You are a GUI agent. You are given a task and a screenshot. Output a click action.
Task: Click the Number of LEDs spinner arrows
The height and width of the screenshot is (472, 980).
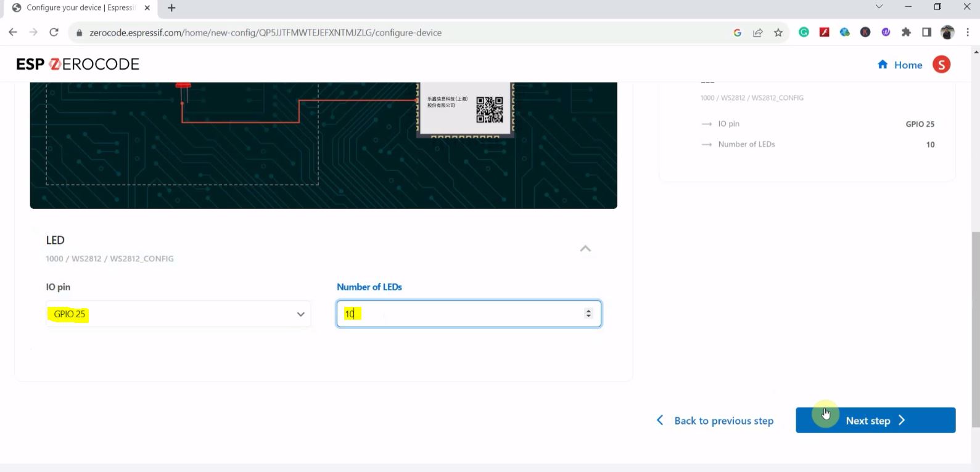coord(588,314)
